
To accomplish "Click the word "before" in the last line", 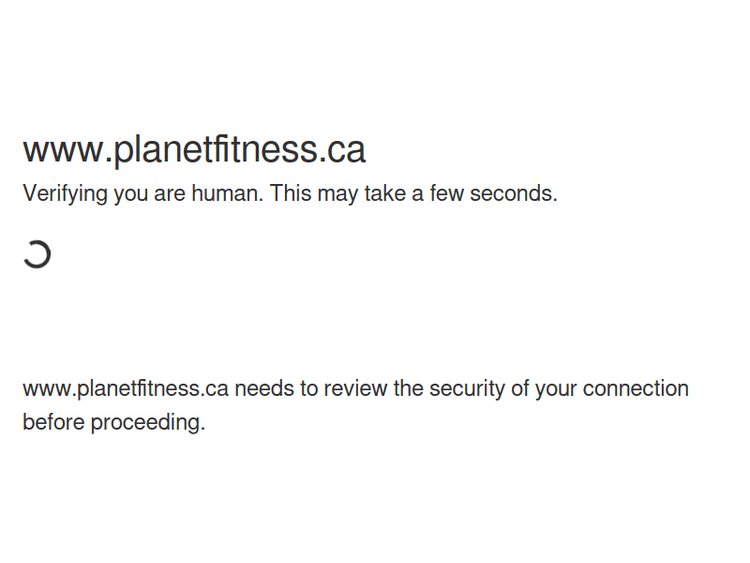I will point(53,422).
